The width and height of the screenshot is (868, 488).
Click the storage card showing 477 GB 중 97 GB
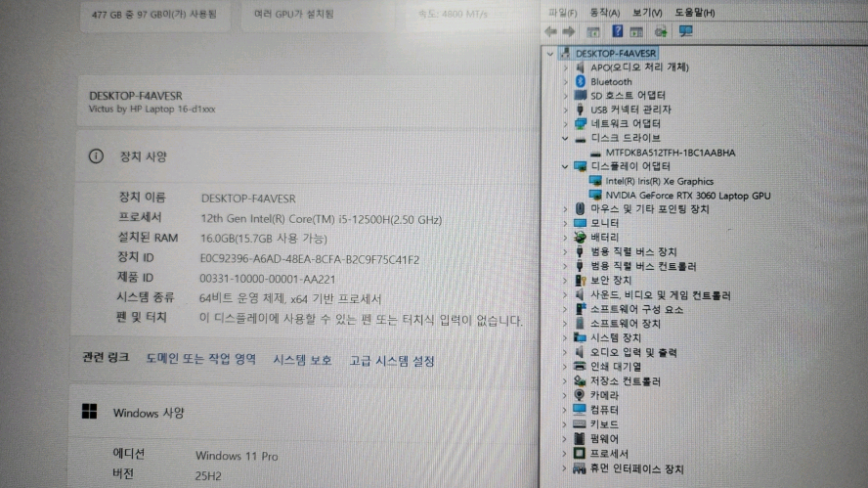154,15
